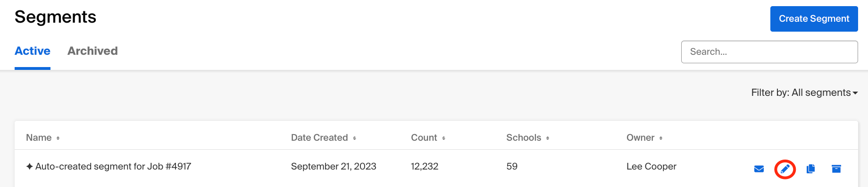Sort segments by the Name column
868x187 pixels.
[x=43, y=137]
